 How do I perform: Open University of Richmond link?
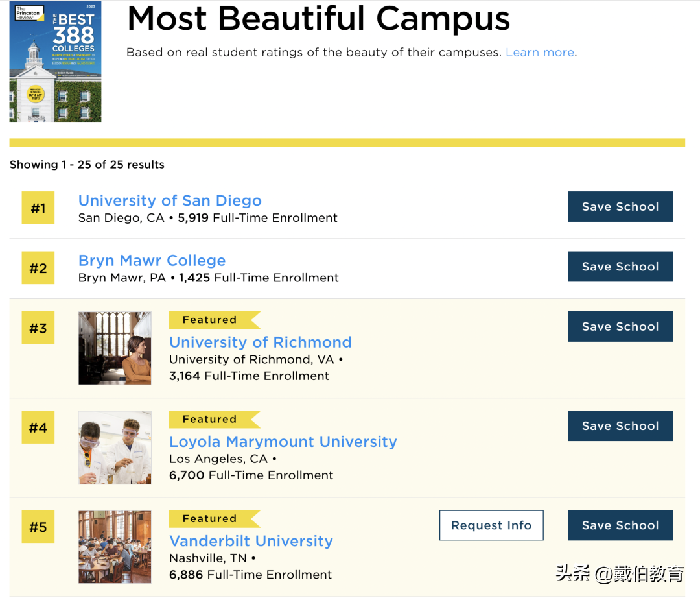coord(260,342)
